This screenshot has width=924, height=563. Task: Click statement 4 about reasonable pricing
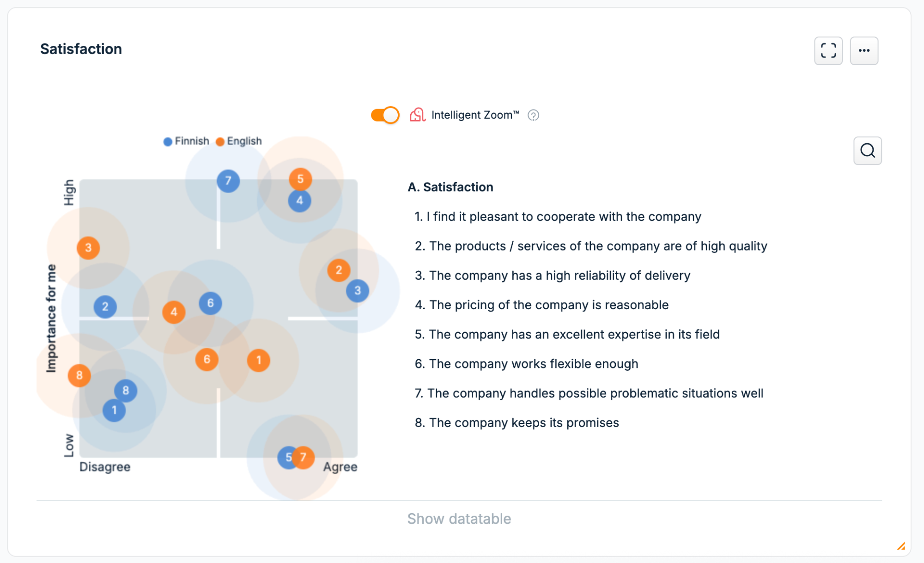541,305
